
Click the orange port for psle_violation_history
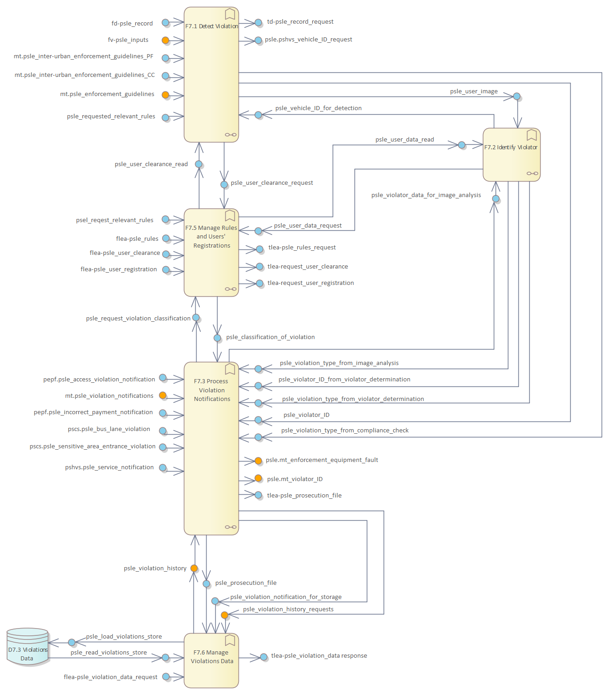(194, 568)
